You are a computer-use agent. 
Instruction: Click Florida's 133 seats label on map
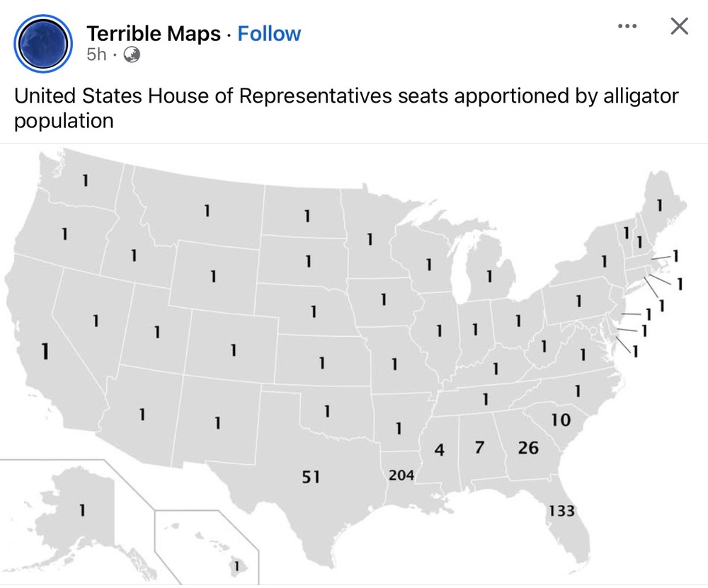coord(561,510)
